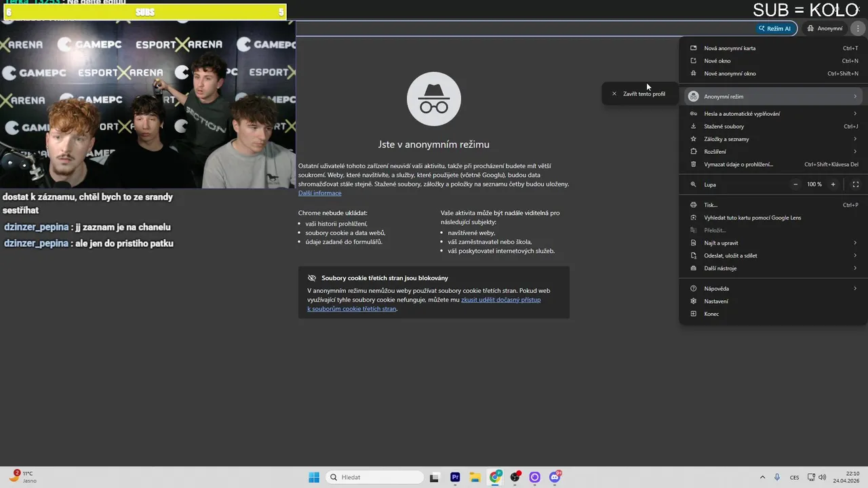Open a new incognito tab via Nová anonymní karta
The height and width of the screenshot is (488, 868).
click(773, 48)
